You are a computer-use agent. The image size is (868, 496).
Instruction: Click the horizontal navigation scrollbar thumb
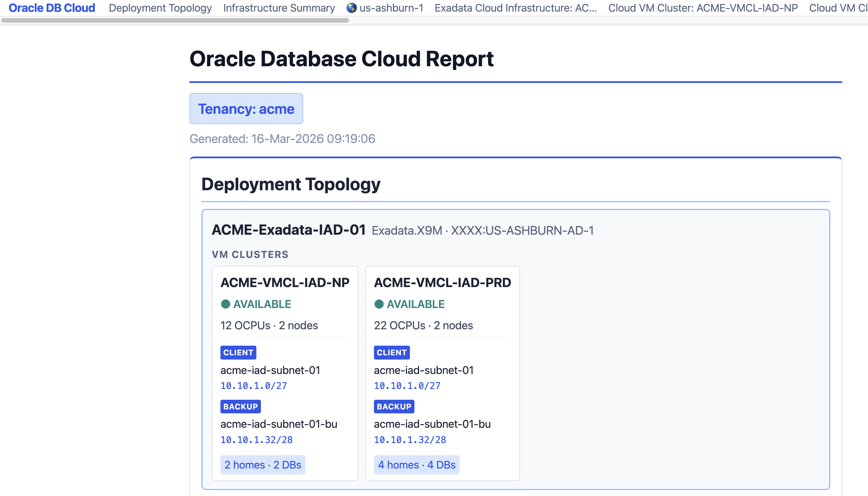pos(175,20)
